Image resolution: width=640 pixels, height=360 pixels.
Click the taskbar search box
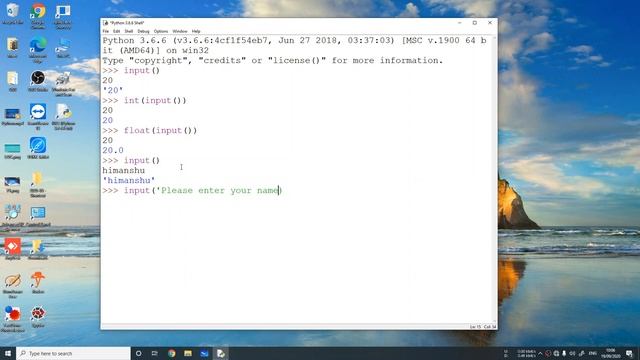pos(73,353)
